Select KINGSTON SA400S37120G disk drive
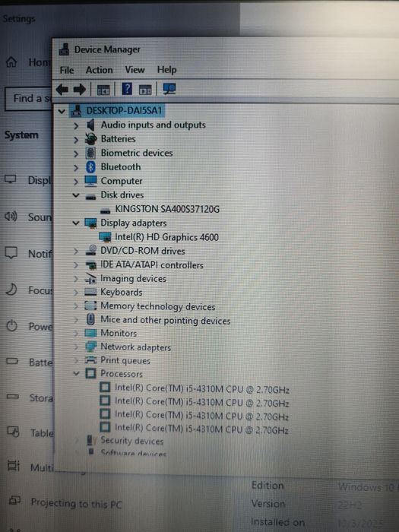Viewport: 399px width, 532px height. tap(167, 209)
